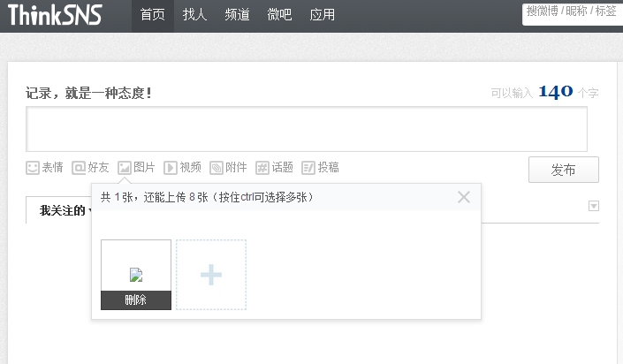Add another image with the plus box
Image resolution: width=623 pixels, height=364 pixels.
(x=211, y=275)
